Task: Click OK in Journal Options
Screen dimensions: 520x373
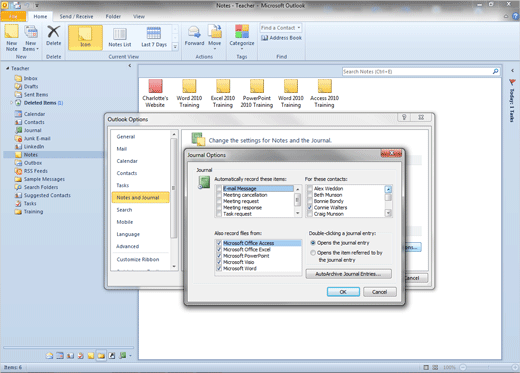Action: 343,292
